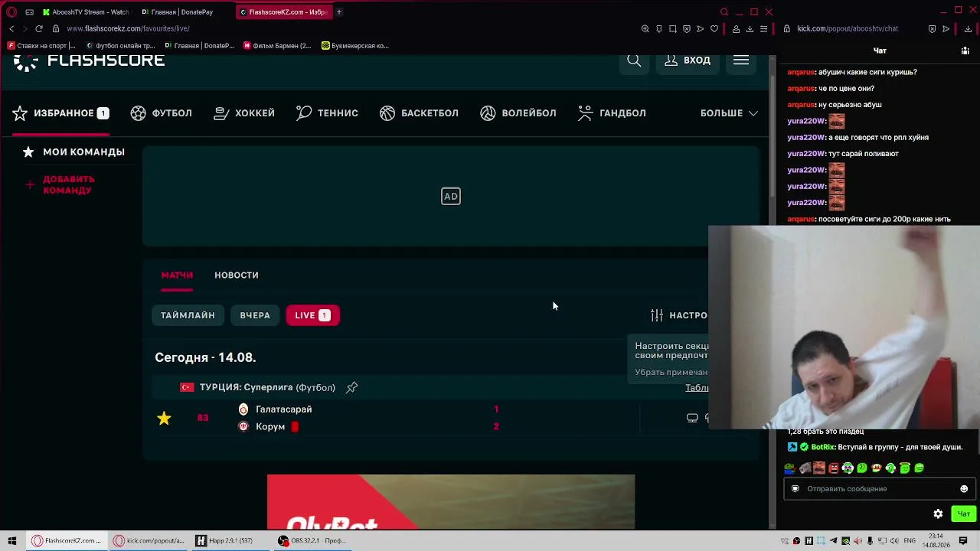Viewport: 980px width, 551px height.
Task: Switch to Главная | DonatePay tab
Action: point(181,12)
